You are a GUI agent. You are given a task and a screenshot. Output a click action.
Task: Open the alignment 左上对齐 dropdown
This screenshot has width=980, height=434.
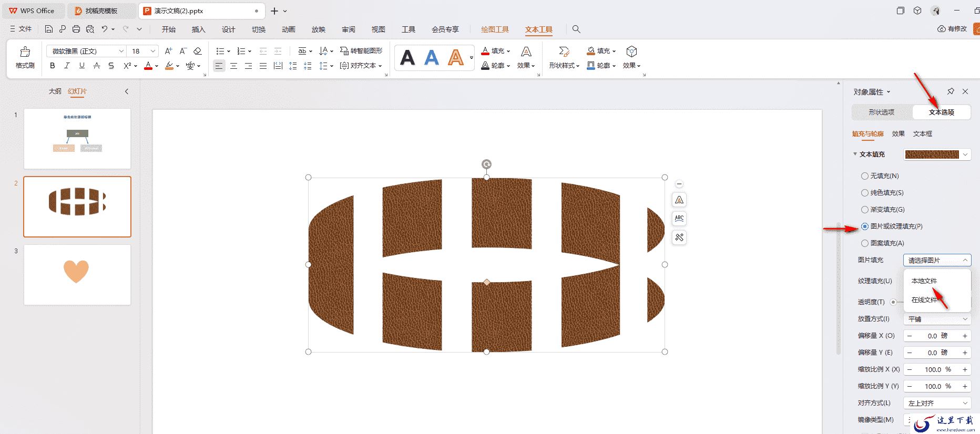click(937, 403)
